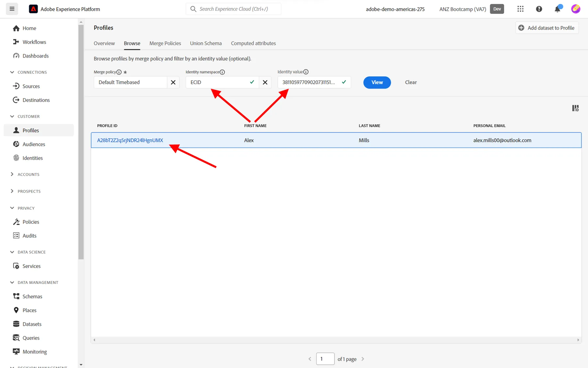Open table column settings icon

click(x=575, y=108)
